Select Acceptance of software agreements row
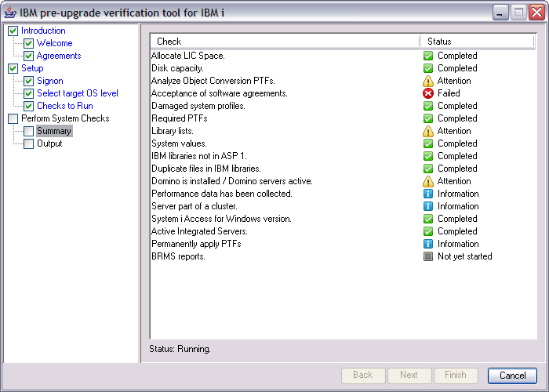 [x=220, y=93]
